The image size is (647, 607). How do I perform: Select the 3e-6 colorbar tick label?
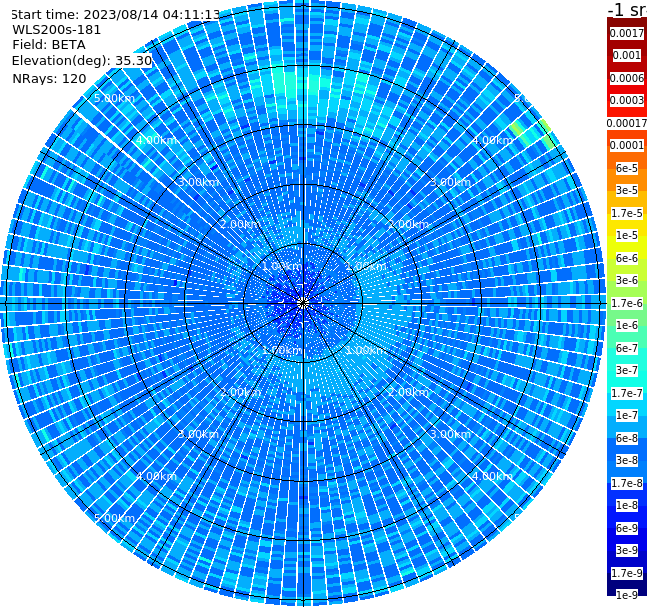(626, 280)
